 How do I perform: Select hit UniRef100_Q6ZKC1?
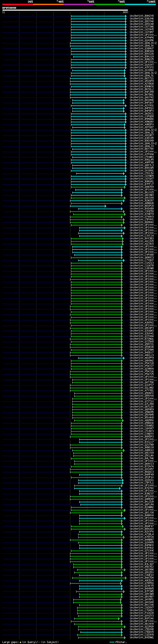pos(142,114)
